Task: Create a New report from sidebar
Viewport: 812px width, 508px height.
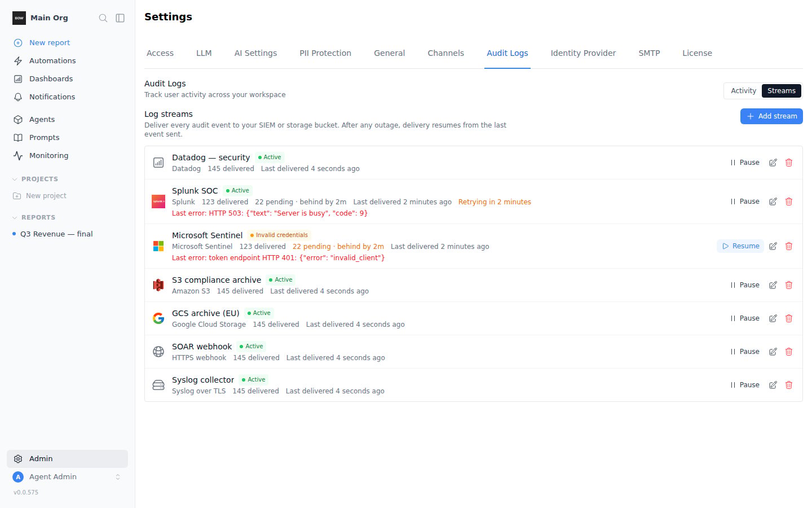Action: pos(67,43)
